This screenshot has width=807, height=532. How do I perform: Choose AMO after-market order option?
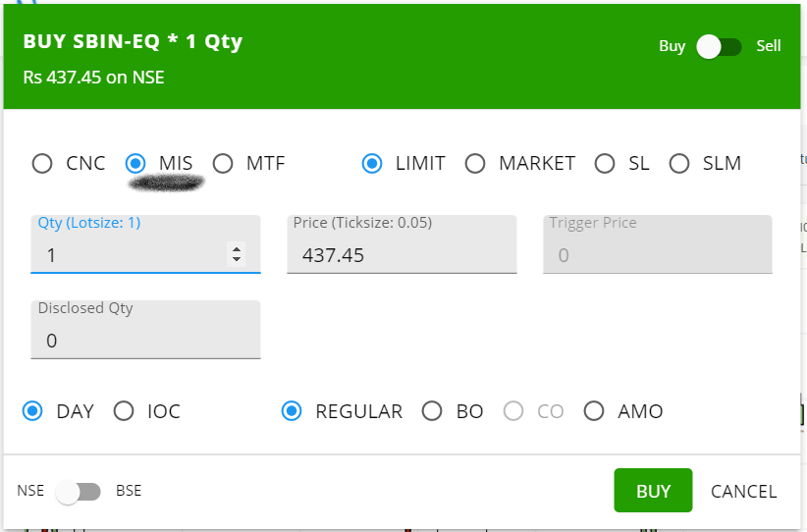coord(594,411)
